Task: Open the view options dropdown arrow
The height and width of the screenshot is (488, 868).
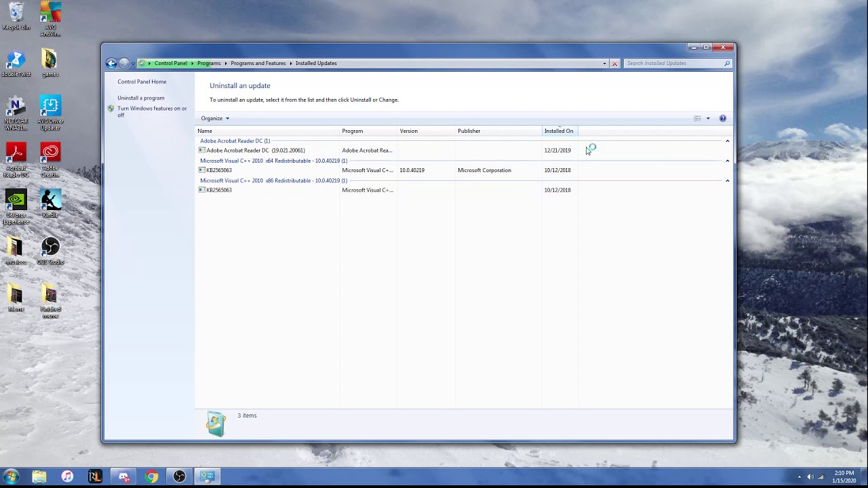Action: (708, 119)
